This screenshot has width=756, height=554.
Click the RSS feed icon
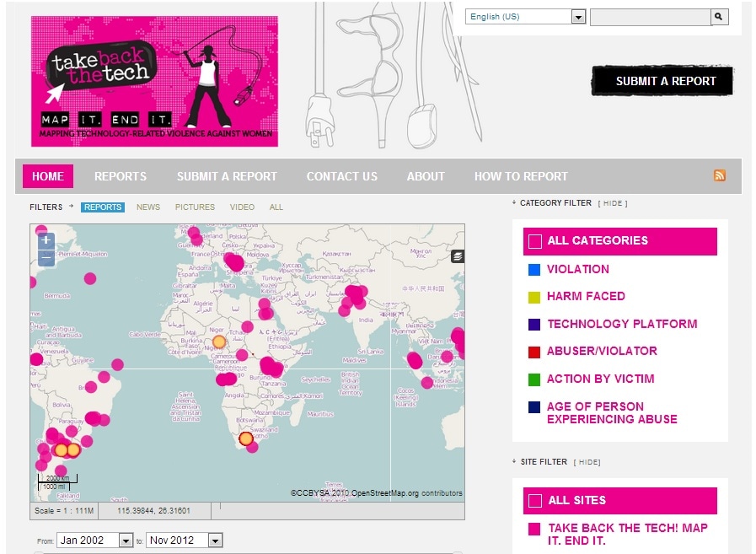coord(719,175)
